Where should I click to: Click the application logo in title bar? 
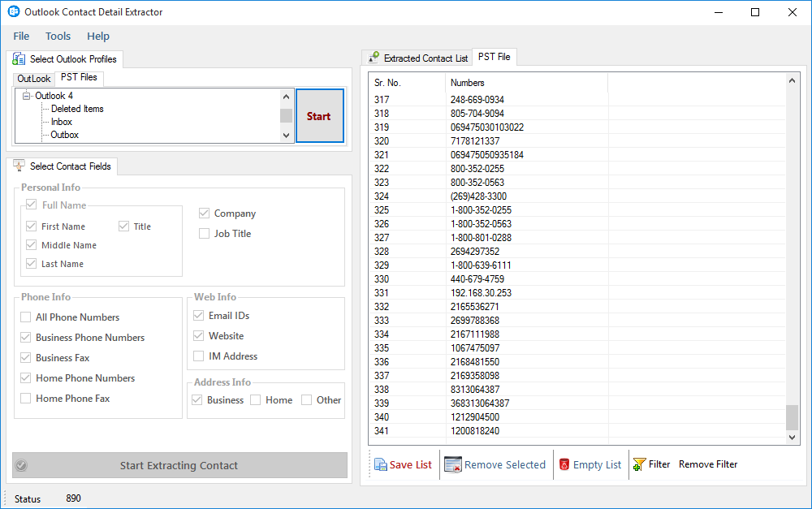tap(14, 11)
